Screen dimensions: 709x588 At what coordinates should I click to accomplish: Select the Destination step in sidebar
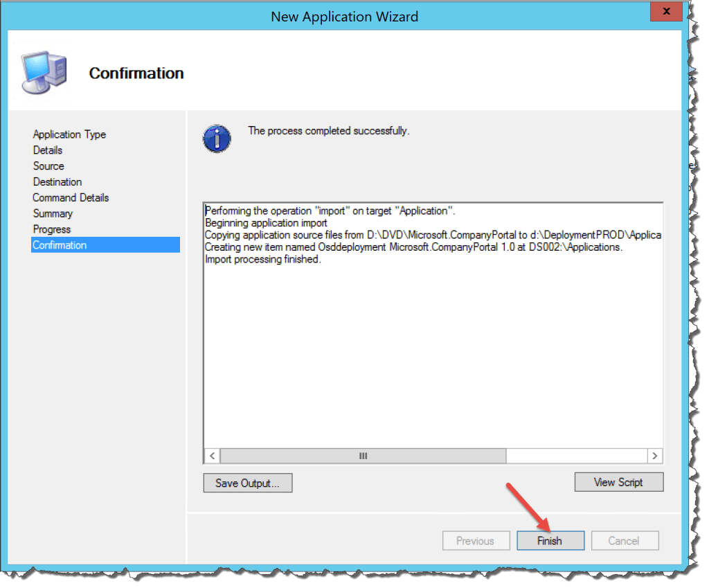click(57, 181)
